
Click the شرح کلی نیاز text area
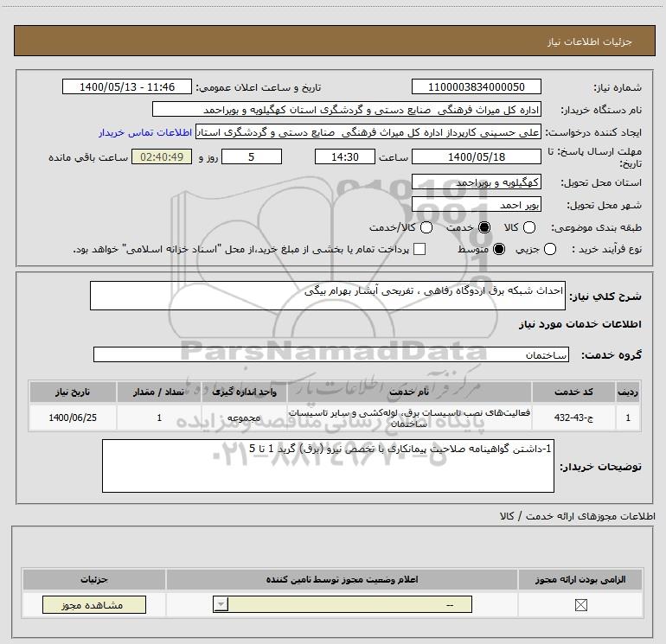[x=328, y=296]
